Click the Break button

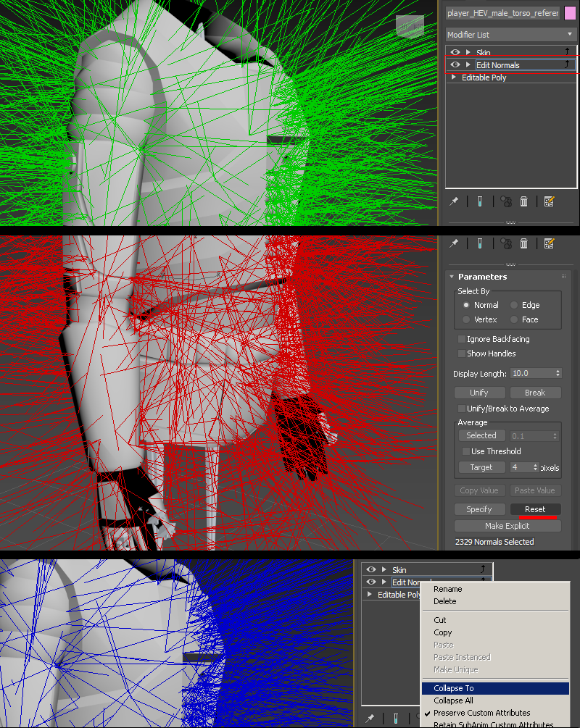[x=535, y=393]
